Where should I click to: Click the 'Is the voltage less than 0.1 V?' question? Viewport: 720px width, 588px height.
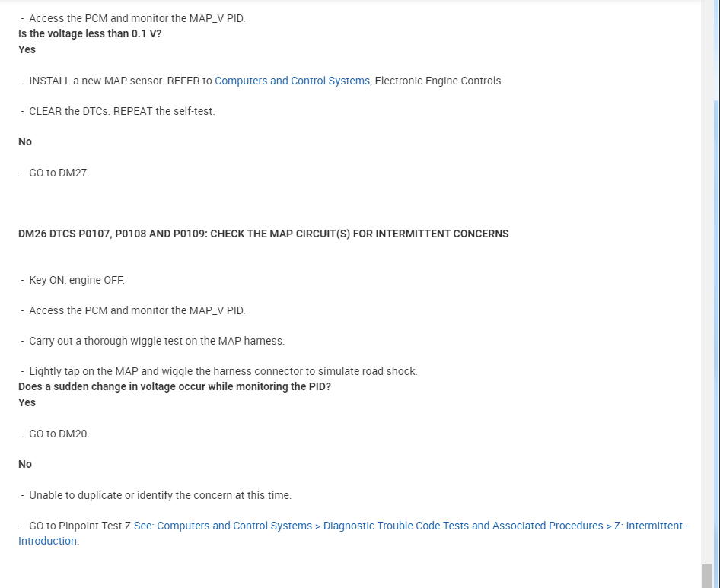[x=90, y=33]
